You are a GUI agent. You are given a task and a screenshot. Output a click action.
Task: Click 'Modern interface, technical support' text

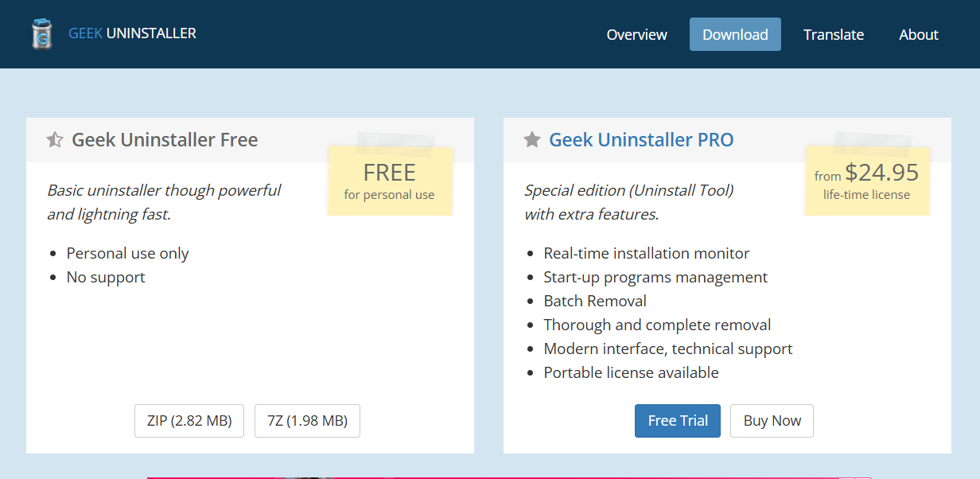668,349
